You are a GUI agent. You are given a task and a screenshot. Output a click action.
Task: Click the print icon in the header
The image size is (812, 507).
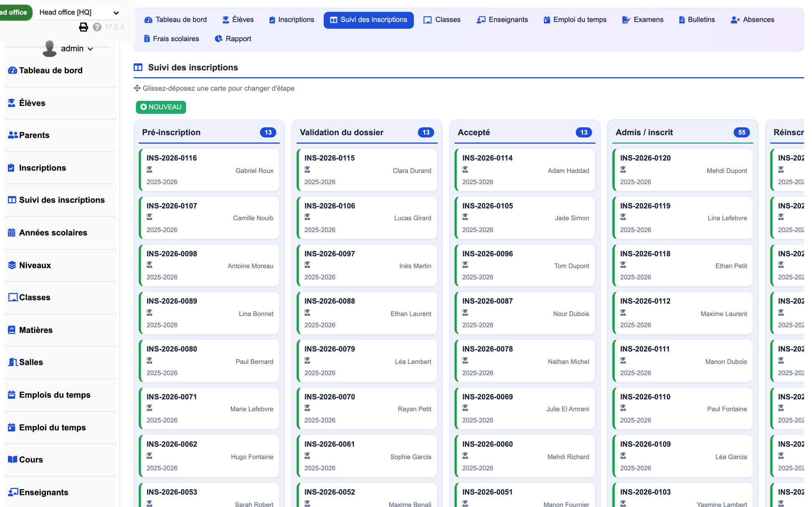point(83,27)
